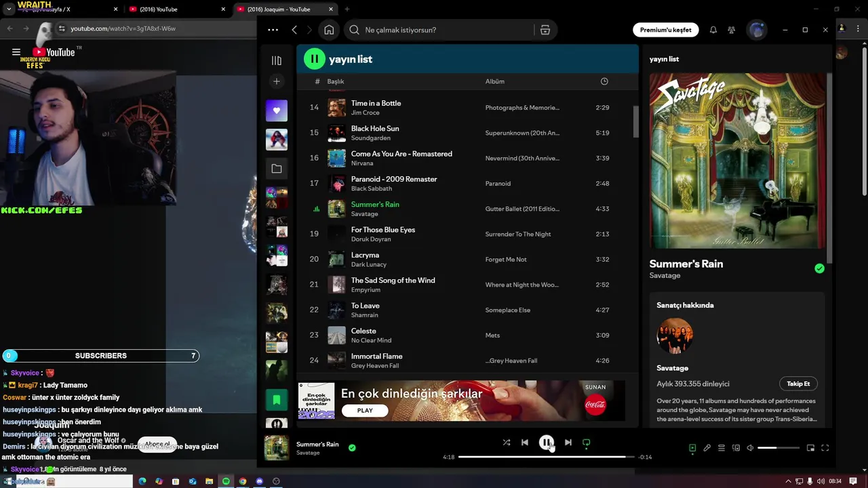This screenshot has height=488, width=868.
Task: Open Nevermind album link
Action: click(x=522, y=158)
